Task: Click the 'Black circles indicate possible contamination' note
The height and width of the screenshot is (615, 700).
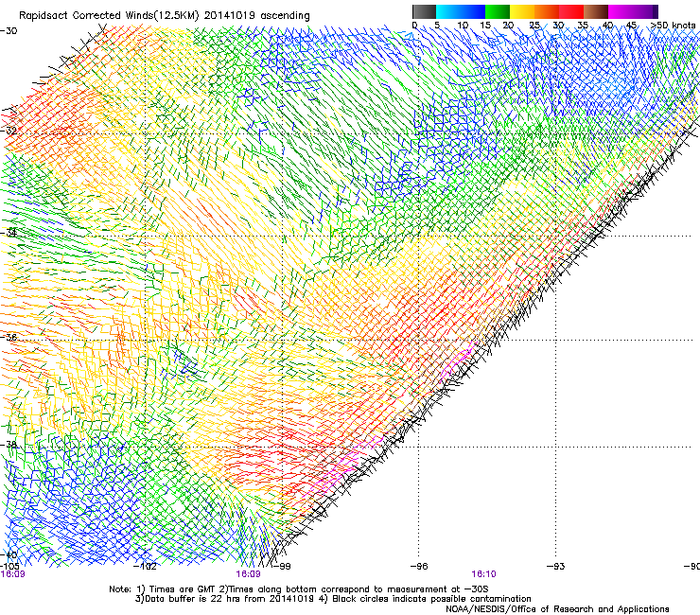Action: pyautogui.click(x=431, y=599)
